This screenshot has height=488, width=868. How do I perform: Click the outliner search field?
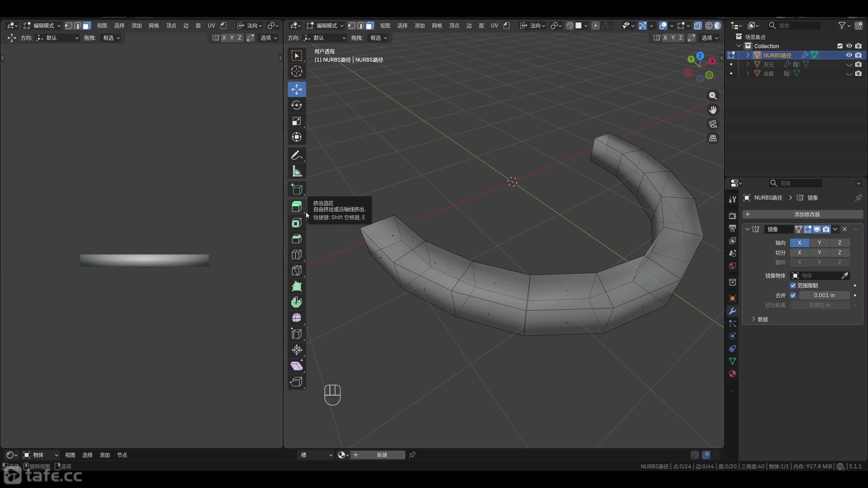[x=794, y=26]
